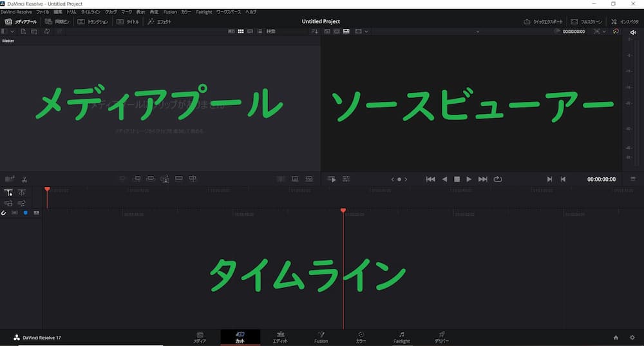Jump to the first frame
The height and width of the screenshot is (346, 644).
pos(430,179)
